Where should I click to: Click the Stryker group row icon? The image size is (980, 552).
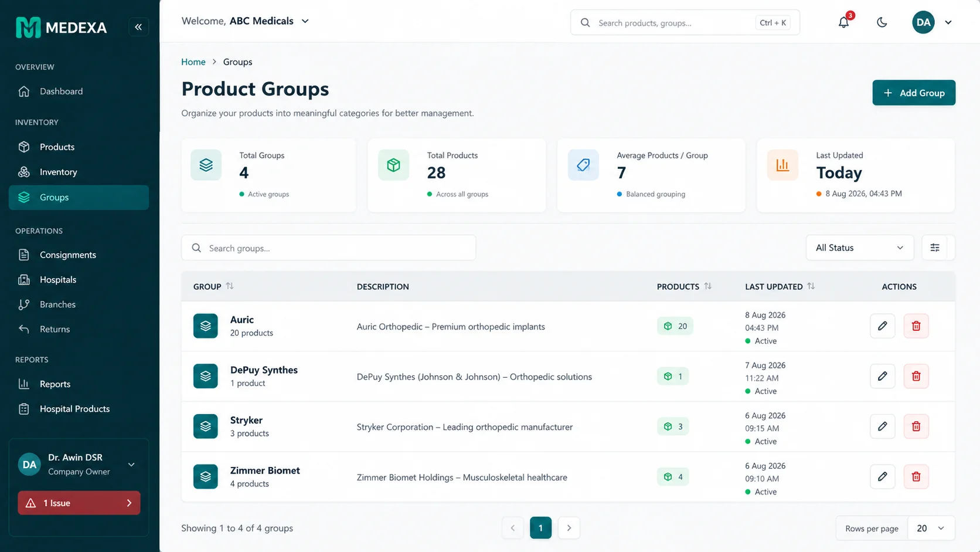click(x=206, y=426)
